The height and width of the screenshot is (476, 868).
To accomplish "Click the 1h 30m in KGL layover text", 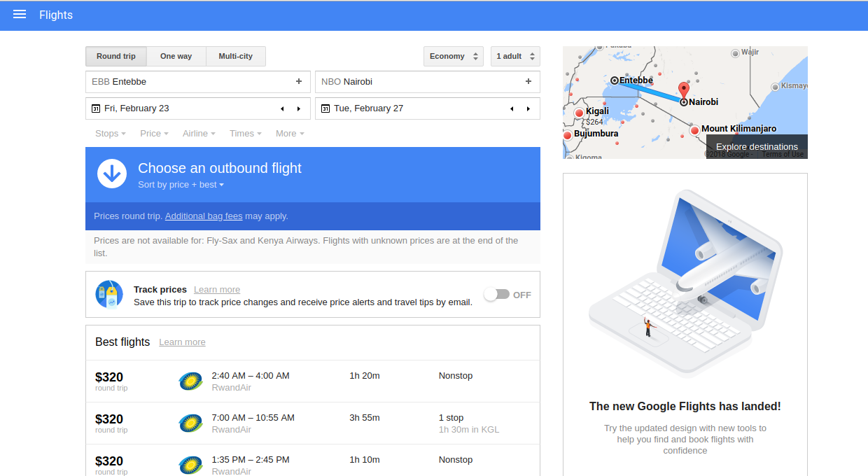I will [x=469, y=430].
